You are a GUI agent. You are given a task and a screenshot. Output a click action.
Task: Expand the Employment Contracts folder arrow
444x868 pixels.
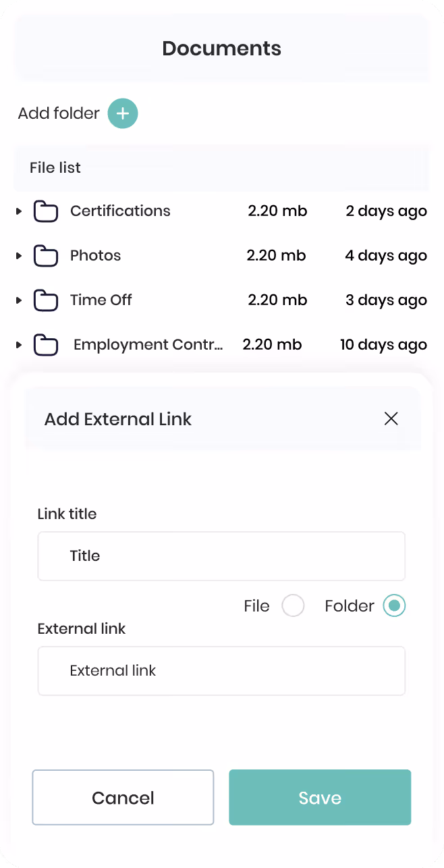click(x=19, y=345)
